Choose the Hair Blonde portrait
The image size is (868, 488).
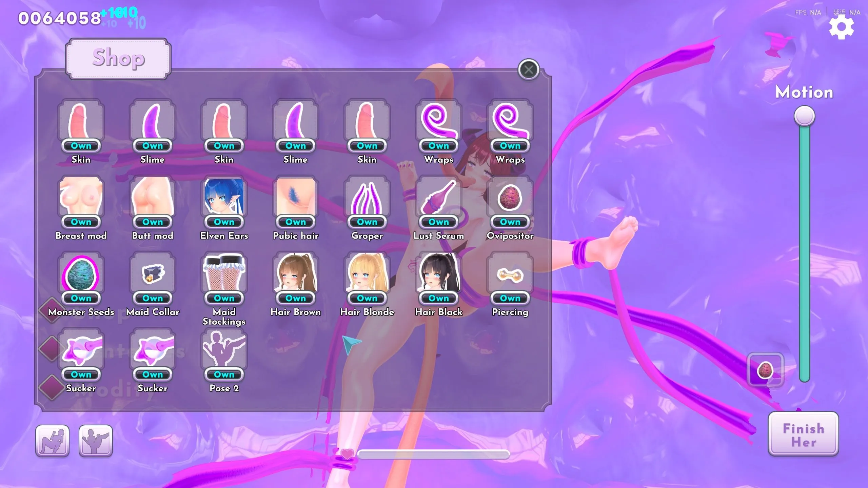click(367, 272)
